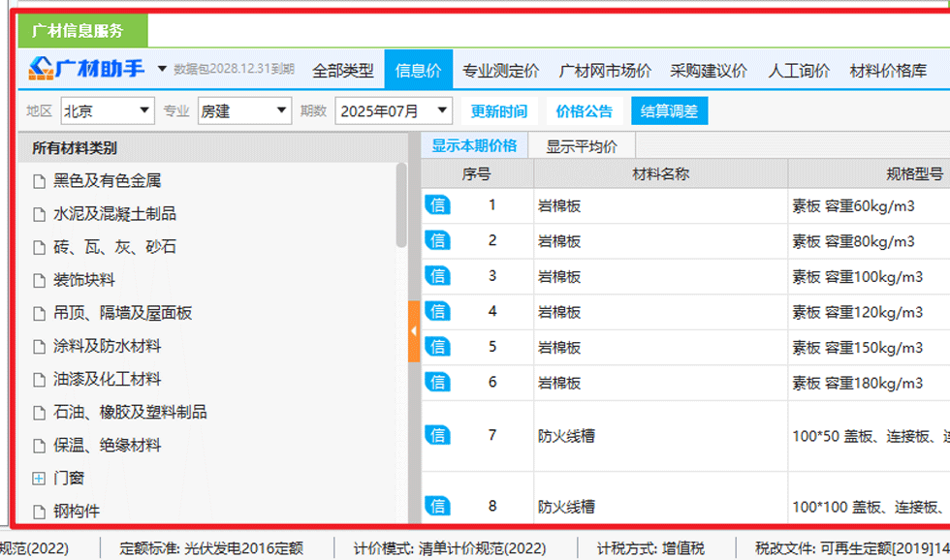Switch to the 专业测定价 tab

[x=500, y=71]
